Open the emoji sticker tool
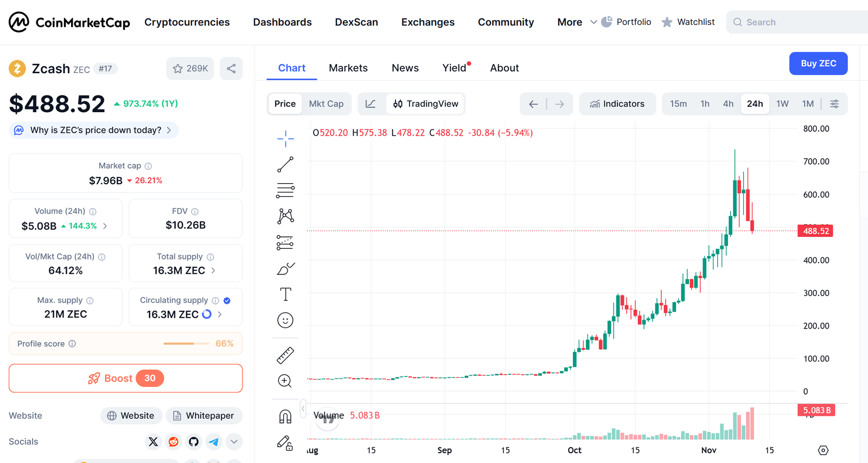 (x=285, y=320)
